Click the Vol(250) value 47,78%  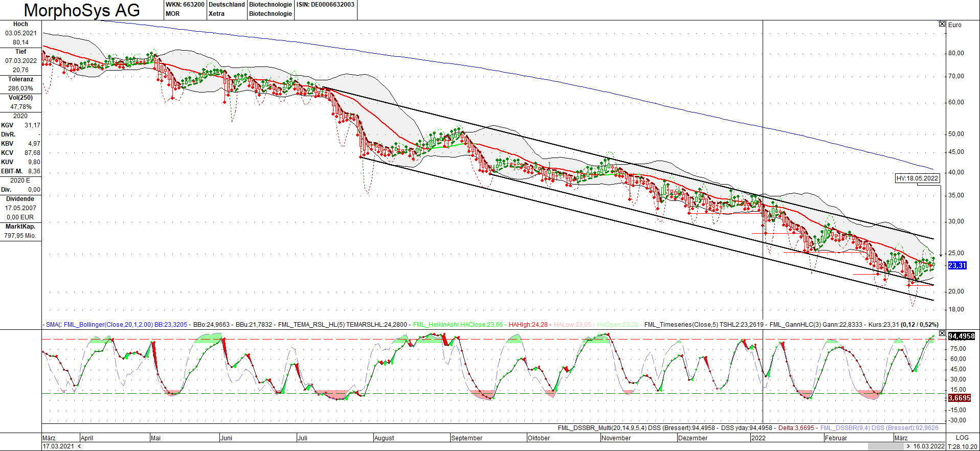(x=21, y=107)
